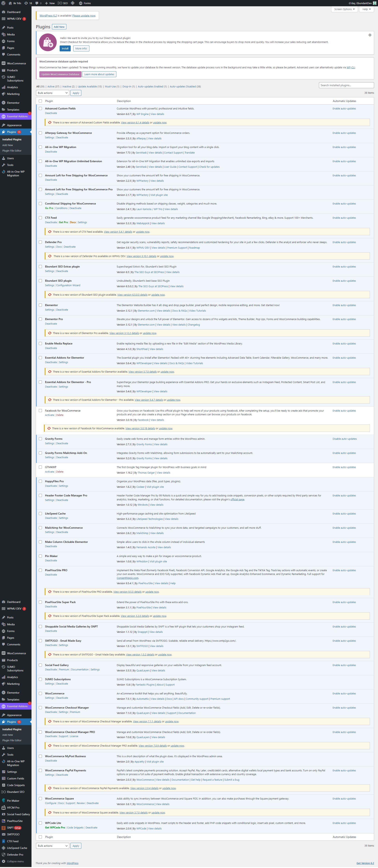378x868 pixels.
Task: Expand the Screen Options panel
Action: [x=344, y=9]
